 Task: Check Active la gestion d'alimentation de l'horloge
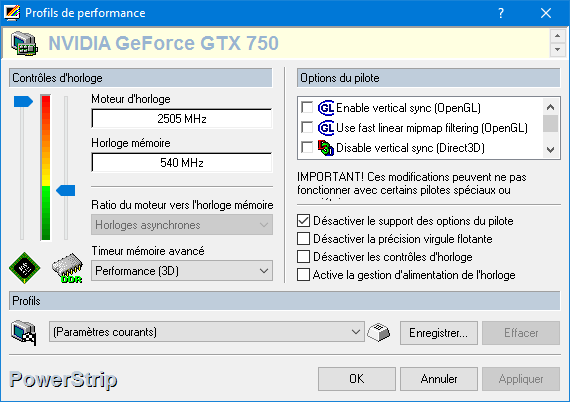click(304, 275)
